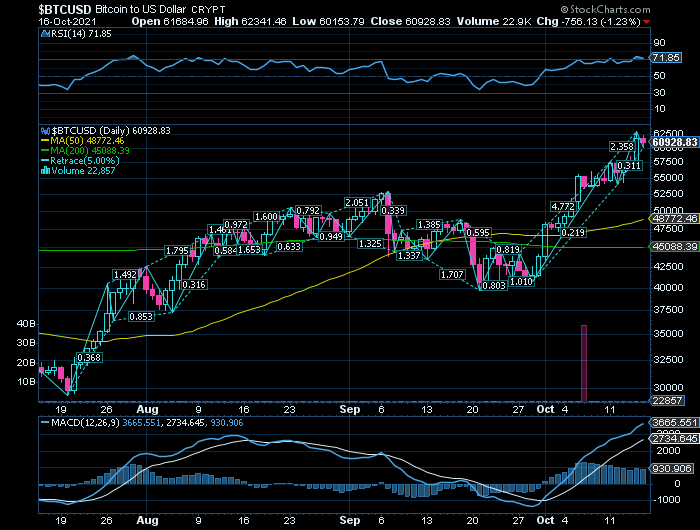Click the 0.219 retrace label
This screenshot has height=530, width=700.
tap(573, 233)
